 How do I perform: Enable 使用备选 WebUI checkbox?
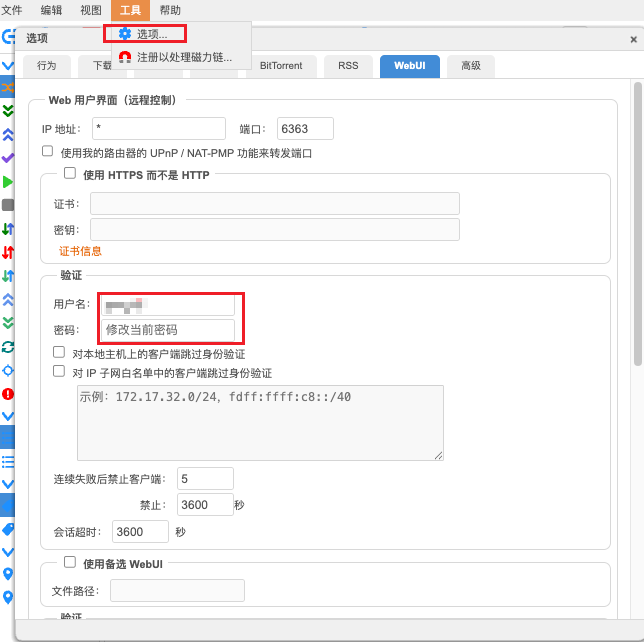pyautogui.click(x=70, y=562)
